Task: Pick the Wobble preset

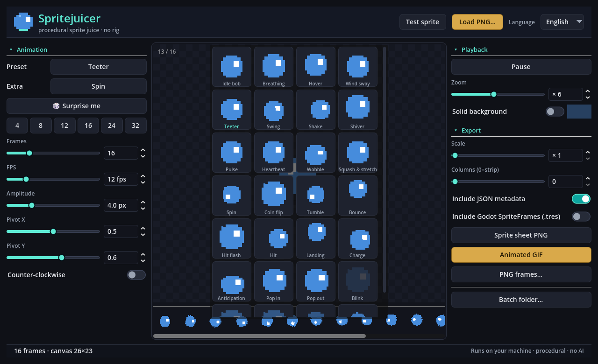Action: pos(315,153)
